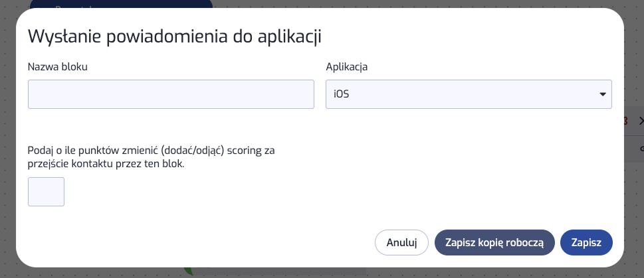Image resolution: width=644 pixels, height=278 pixels.
Task: Click the green shape below the dialog
Action: point(188,271)
